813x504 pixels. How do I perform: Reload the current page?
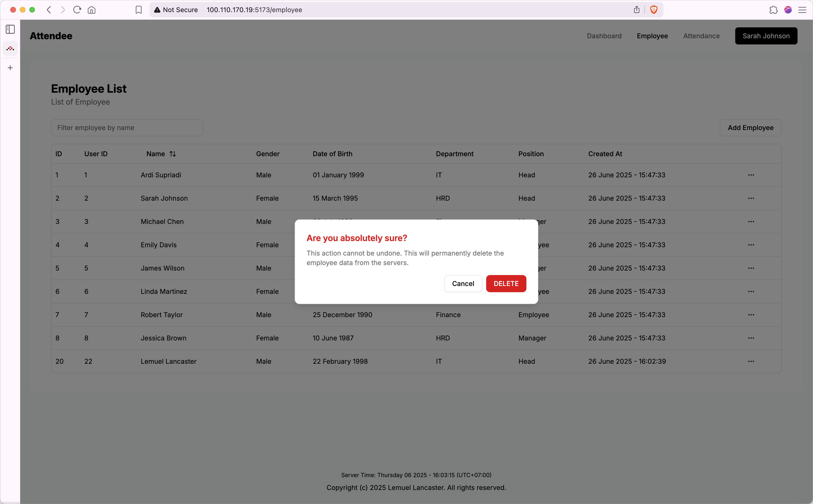pos(77,10)
